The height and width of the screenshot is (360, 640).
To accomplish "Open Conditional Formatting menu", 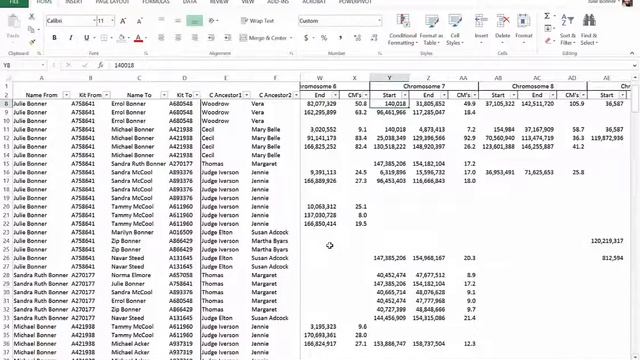I will (402, 29).
